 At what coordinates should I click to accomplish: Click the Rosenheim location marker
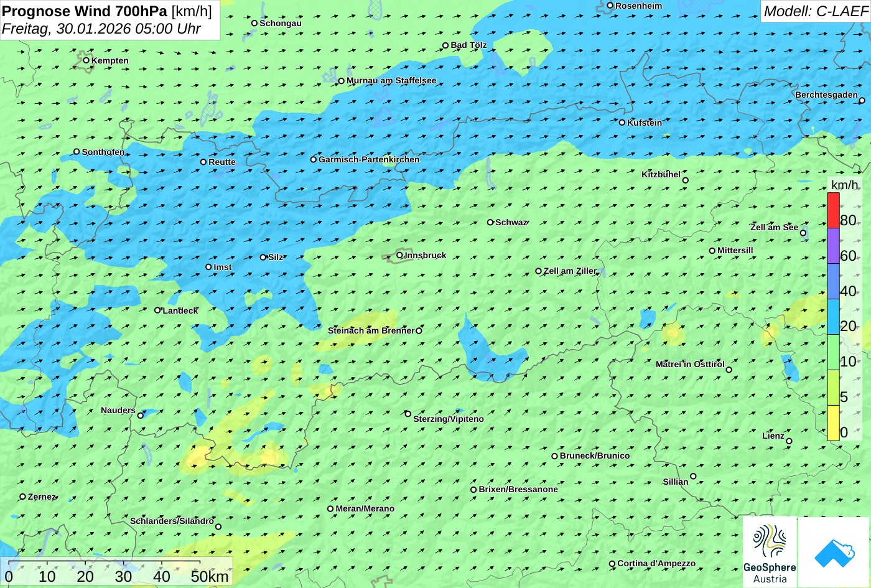[x=610, y=6]
